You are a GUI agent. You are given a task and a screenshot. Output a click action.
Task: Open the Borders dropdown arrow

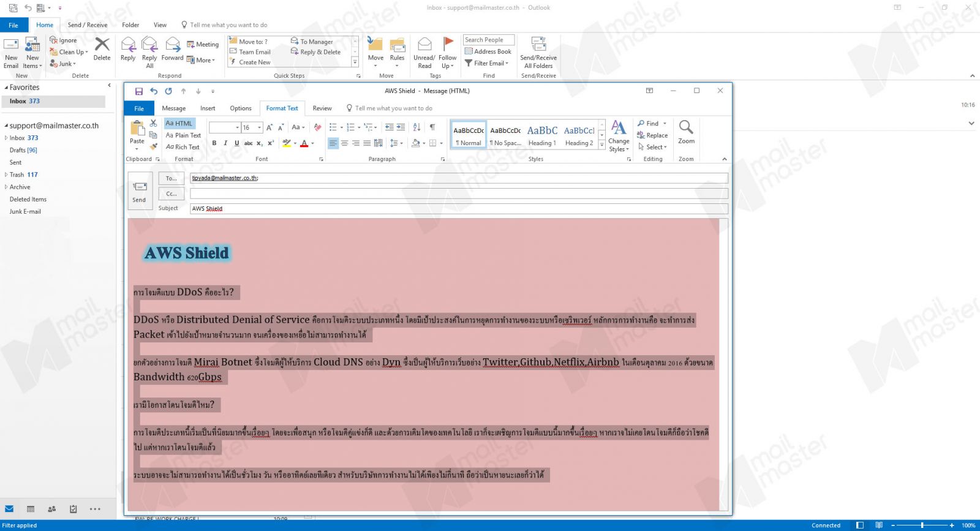pyautogui.click(x=441, y=143)
